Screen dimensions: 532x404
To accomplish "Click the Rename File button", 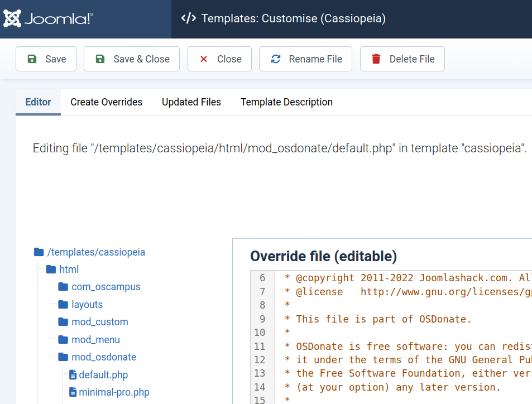I will point(305,59).
